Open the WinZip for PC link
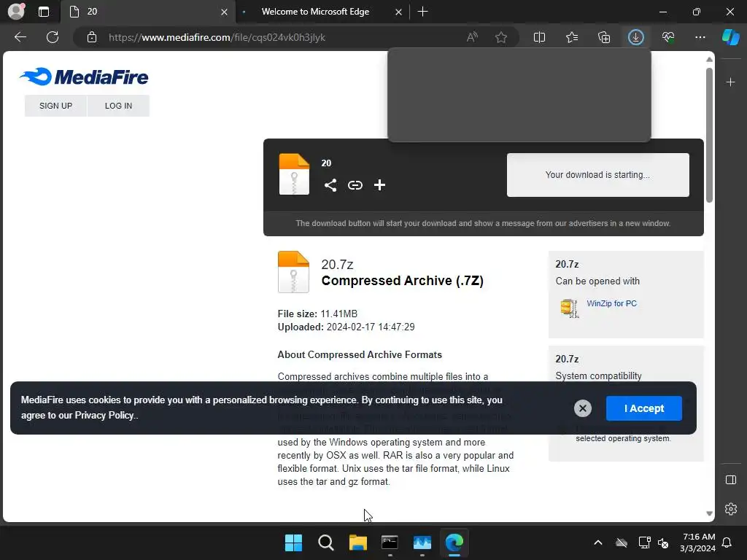This screenshot has height=560, width=747. pyautogui.click(x=612, y=303)
